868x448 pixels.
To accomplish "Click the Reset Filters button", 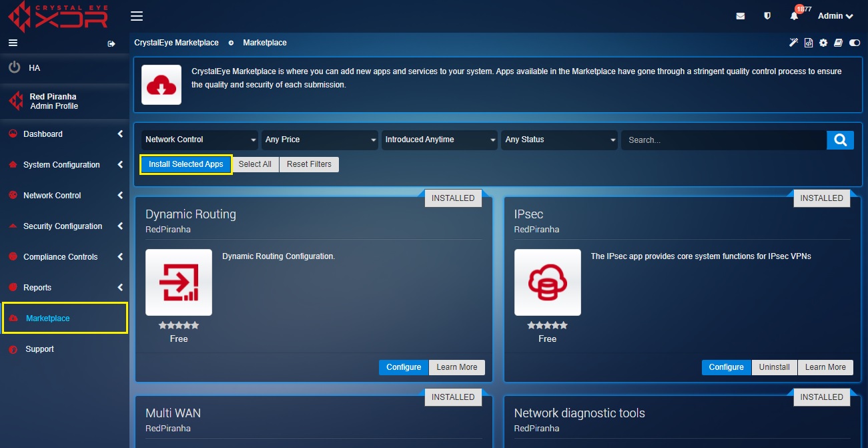I will [x=309, y=164].
